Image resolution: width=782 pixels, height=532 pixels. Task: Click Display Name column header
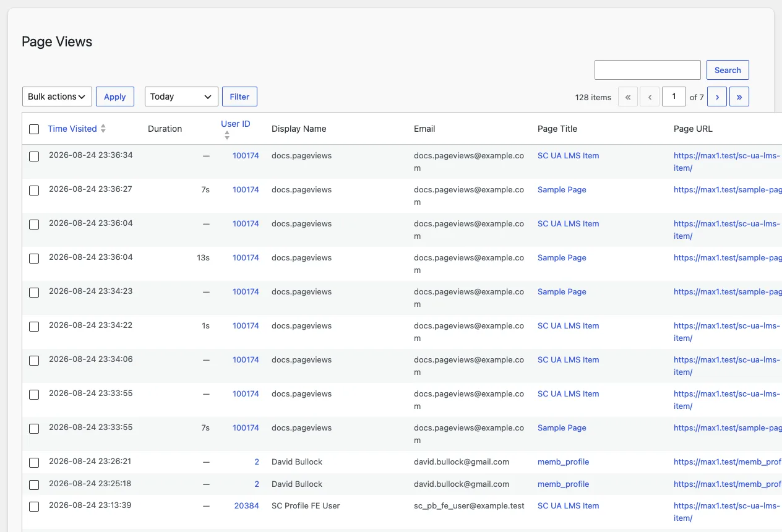click(299, 129)
